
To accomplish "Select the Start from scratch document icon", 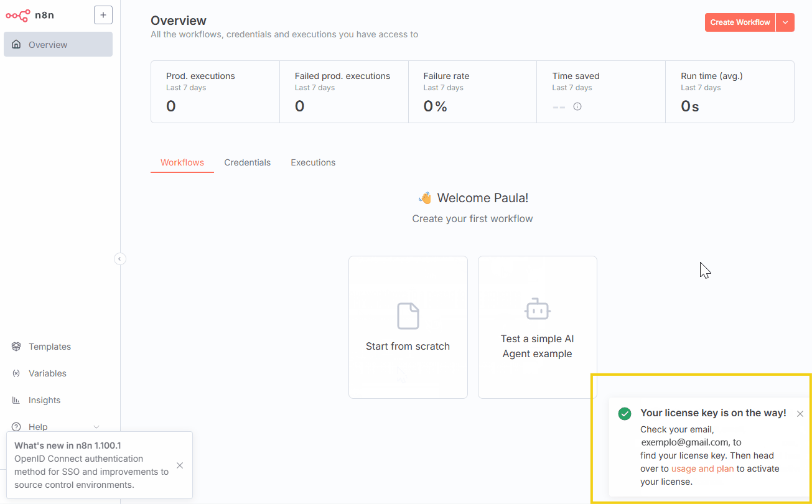I will click(x=408, y=315).
